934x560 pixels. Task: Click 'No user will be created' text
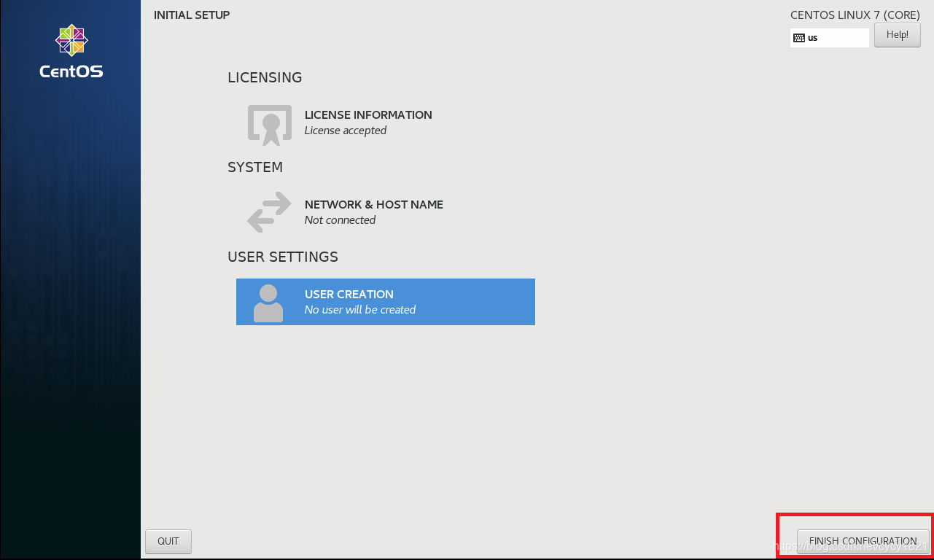360,310
